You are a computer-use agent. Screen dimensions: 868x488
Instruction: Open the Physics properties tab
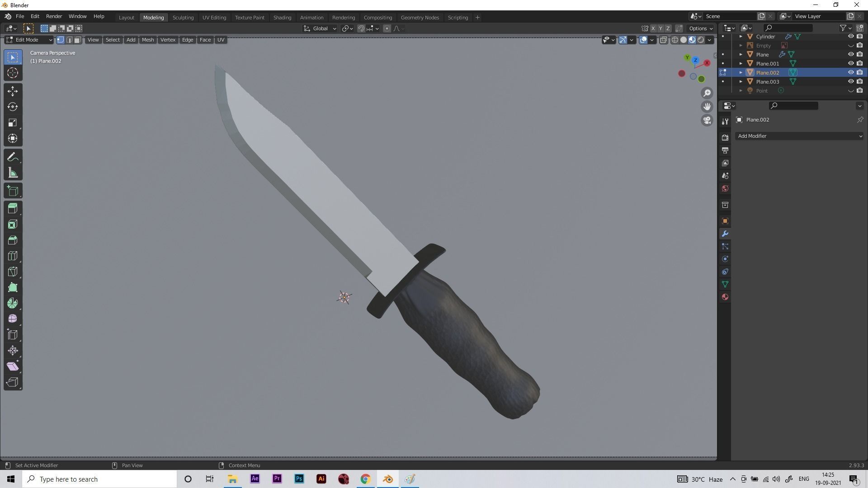[x=725, y=259]
